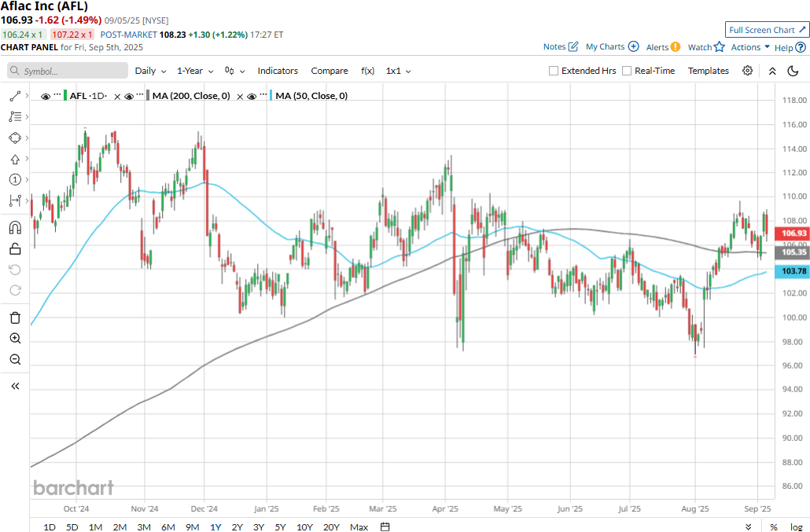Click the My Charts plus icon
Image resolution: width=810 pixels, height=532 pixels.
[633, 46]
